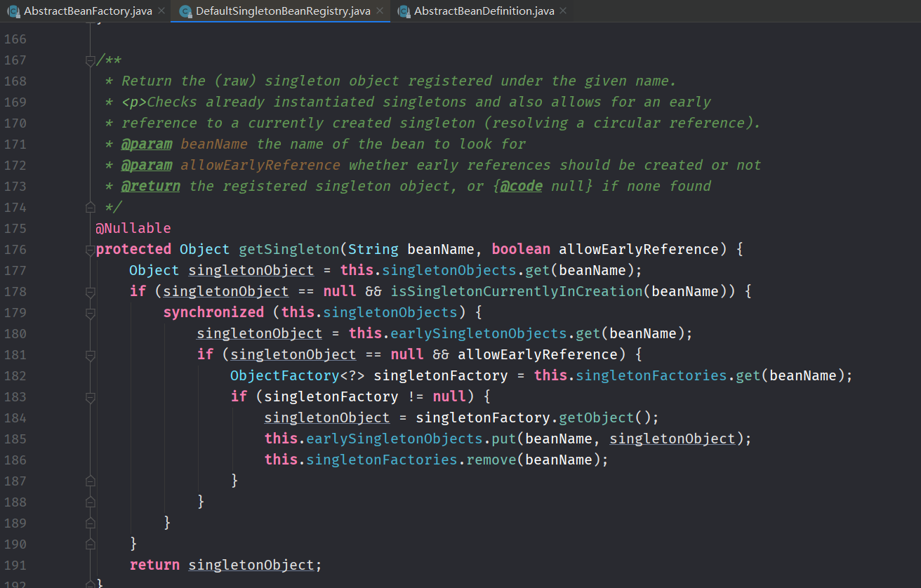This screenshot has height=588, width=921.
Task: Click the synchronized keyword
Action: (x=213, y=312)
